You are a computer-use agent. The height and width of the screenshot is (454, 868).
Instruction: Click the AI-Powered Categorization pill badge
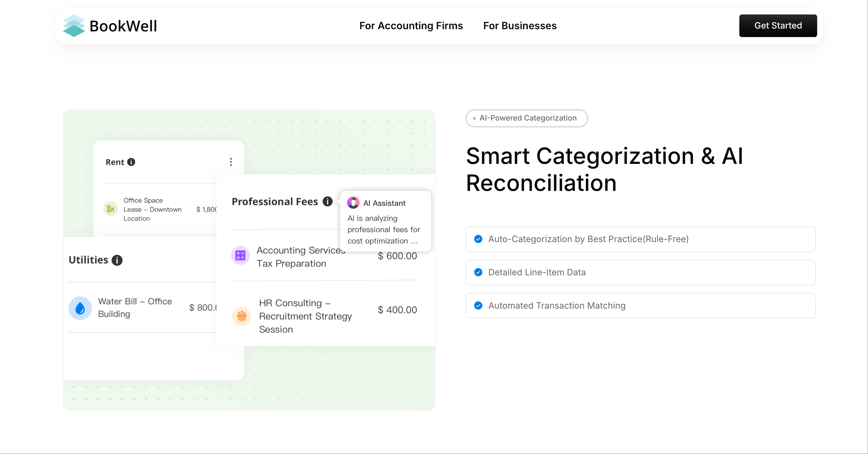[x=527, y=118]
